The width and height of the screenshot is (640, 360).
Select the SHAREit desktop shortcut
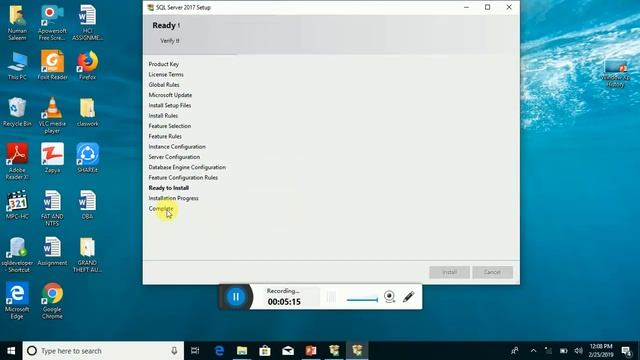[x=87, y=158]
